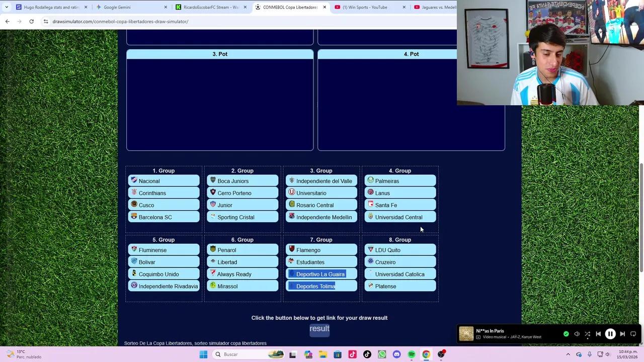
Task: Close the Google Gemini tab
Action: (166, 7)
